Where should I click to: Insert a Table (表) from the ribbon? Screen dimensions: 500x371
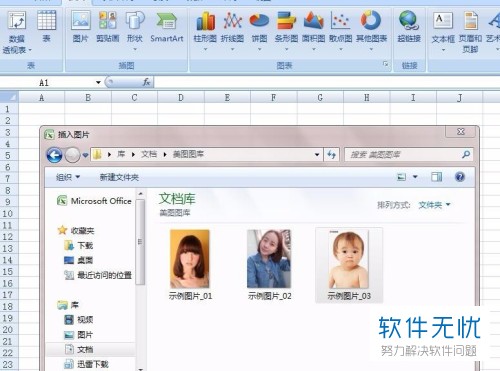[x=46, y=27]
